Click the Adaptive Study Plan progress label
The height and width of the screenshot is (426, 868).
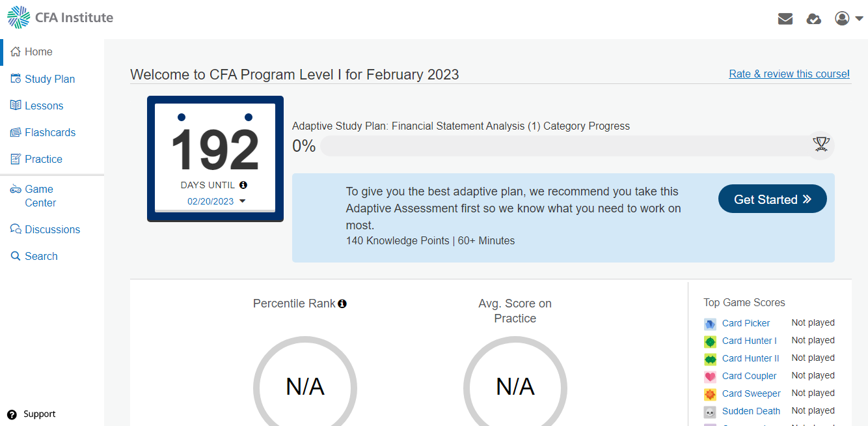[461, 126]
